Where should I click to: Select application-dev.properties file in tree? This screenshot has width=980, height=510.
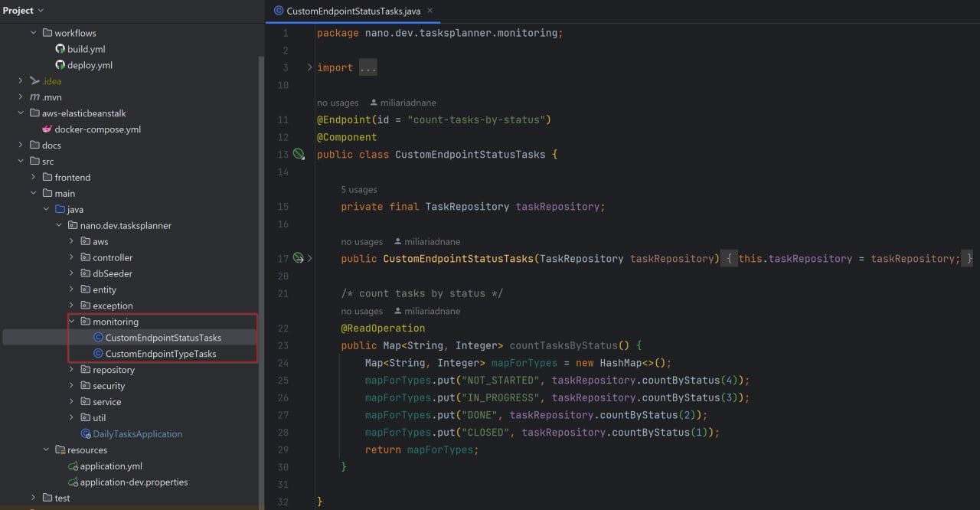[133, 482]
